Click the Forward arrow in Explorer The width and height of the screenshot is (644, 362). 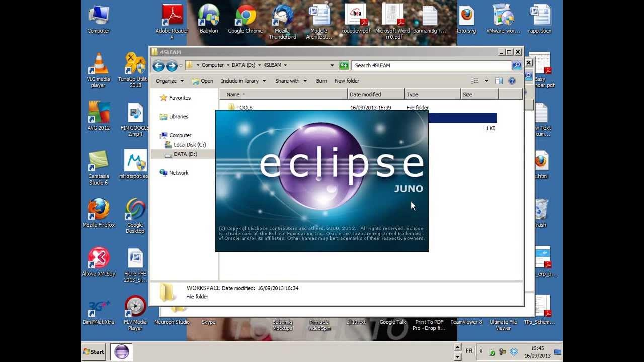click(172, 65)
